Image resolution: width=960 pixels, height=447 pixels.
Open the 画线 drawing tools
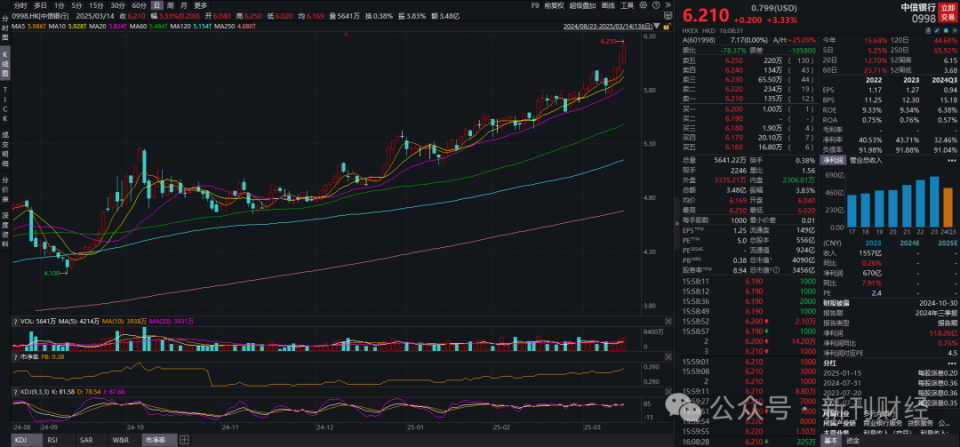coord(608,5)
